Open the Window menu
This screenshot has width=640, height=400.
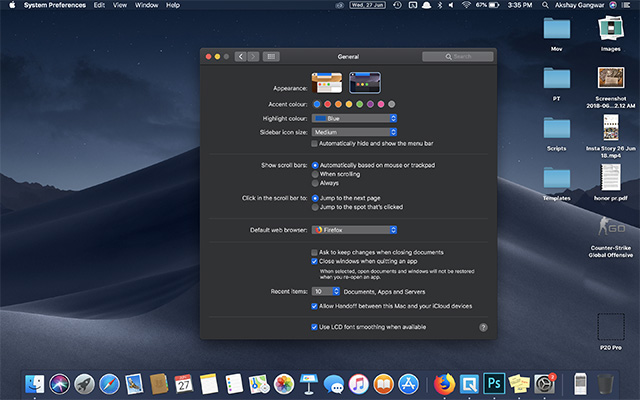tap(147, 5)
